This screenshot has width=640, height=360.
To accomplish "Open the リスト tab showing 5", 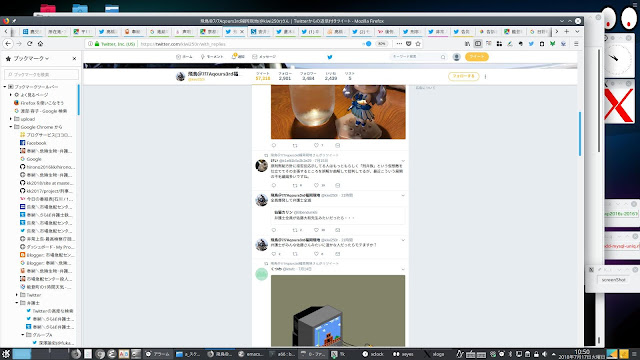I will (x=349, y=76).
